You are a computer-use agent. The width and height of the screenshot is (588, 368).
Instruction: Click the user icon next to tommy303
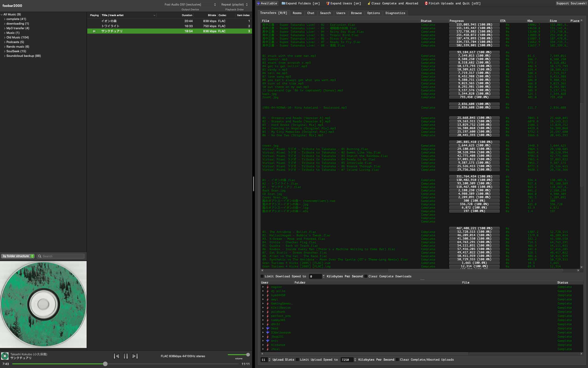[x=268, y=320]
